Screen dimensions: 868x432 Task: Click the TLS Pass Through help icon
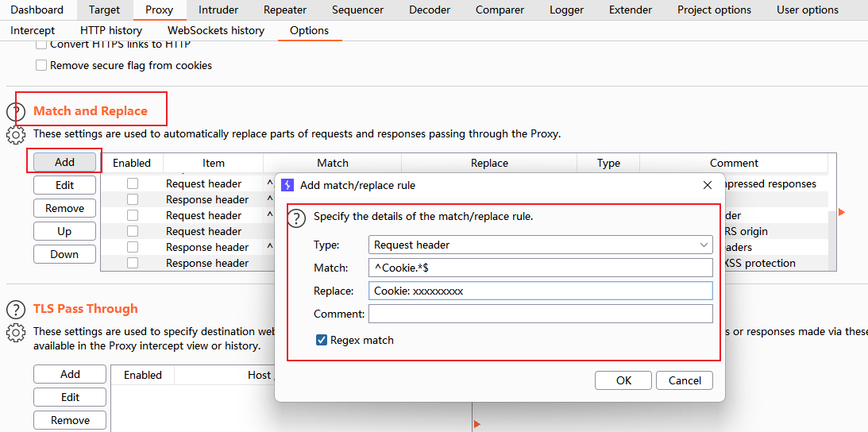(x=16, y=310)
